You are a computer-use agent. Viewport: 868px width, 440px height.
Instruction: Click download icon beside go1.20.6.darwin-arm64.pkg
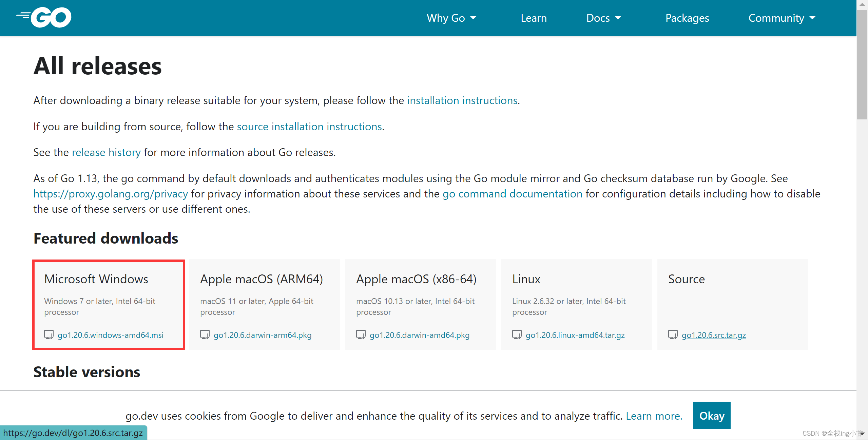[205, 335]
